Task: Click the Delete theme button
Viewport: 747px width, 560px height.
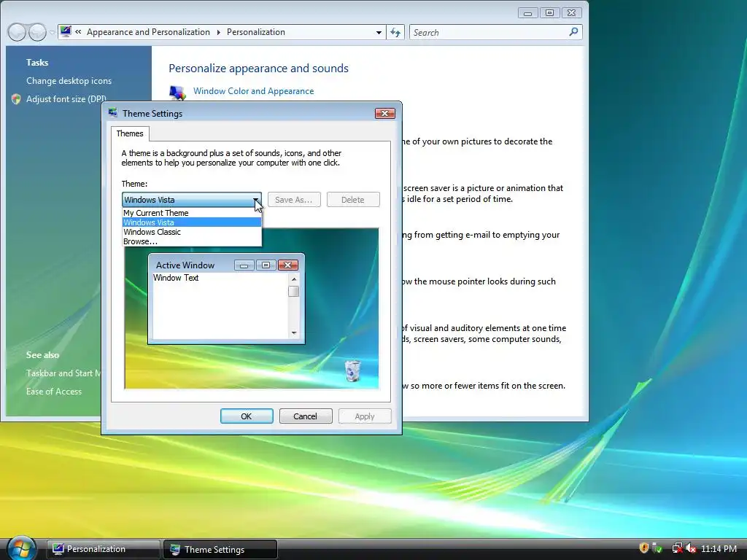Action: click(353, 200)
